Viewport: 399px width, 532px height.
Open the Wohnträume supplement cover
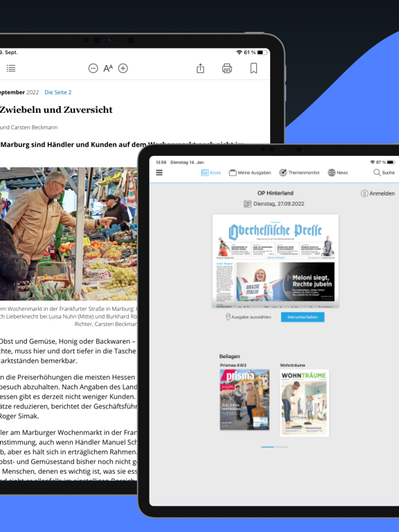coord(305,402)
